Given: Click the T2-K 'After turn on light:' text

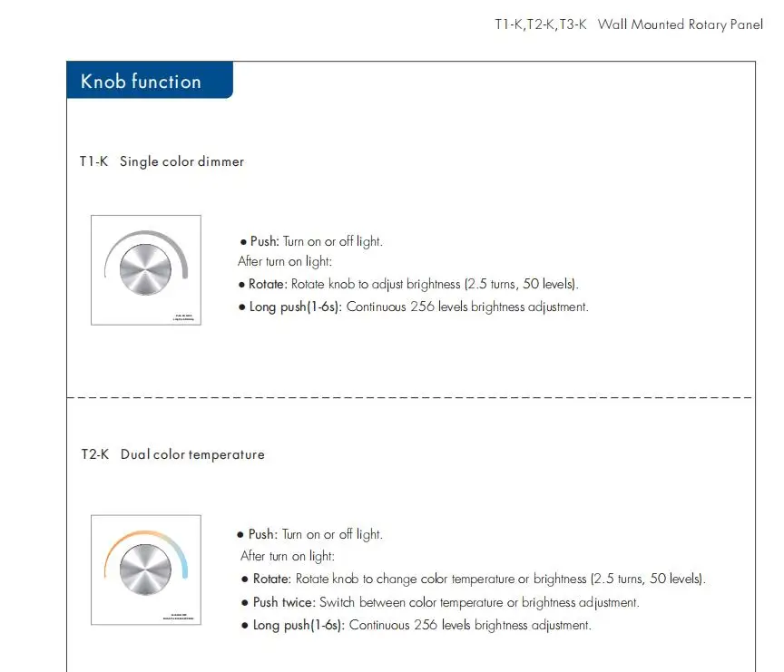Looking at the screenshot, I should 288,556.
